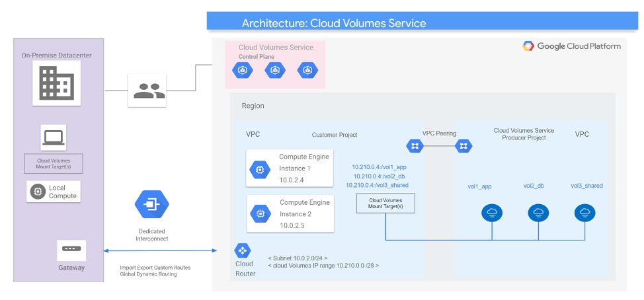Click the first Control Plane hexagon icon
This screenshot has width=644, height=300.
[248, 70]
